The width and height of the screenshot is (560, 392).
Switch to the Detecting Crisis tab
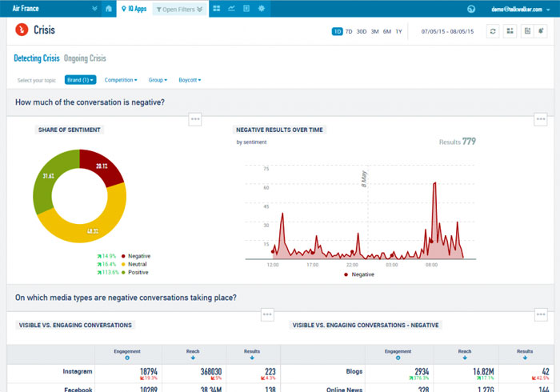pos(37,58)
